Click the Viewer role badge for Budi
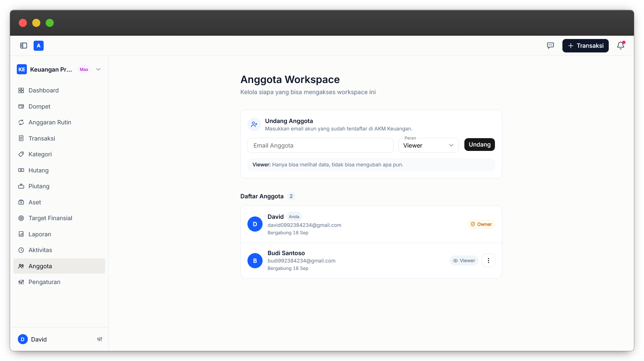Screen dimensions: 644x361 point(464,260)
